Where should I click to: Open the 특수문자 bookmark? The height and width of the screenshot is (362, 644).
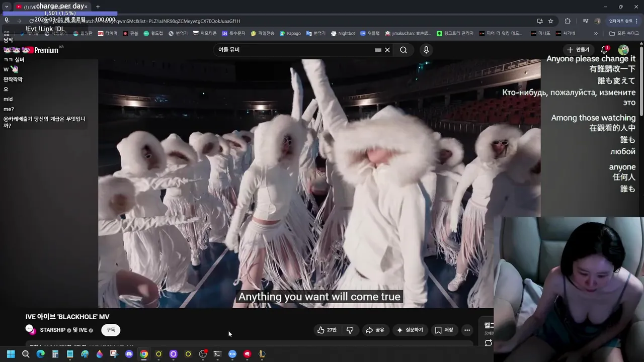tap(233, 33)
